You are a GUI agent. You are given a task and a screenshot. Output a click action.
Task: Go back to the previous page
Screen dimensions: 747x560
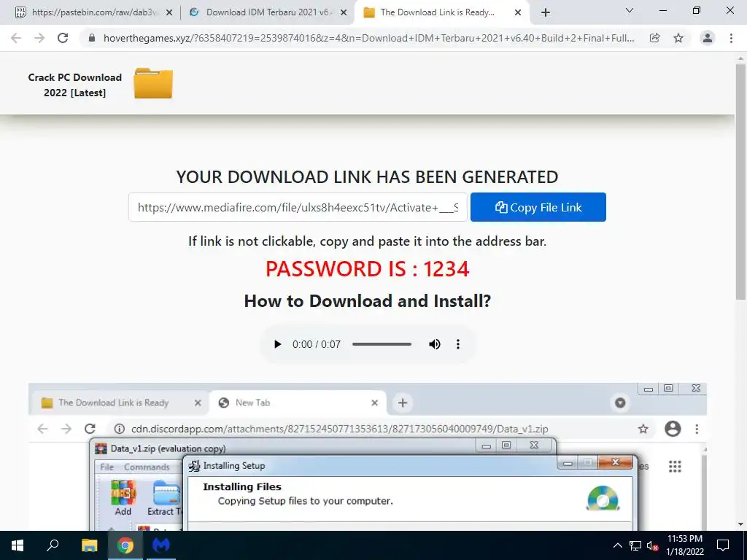click(16, 38)
